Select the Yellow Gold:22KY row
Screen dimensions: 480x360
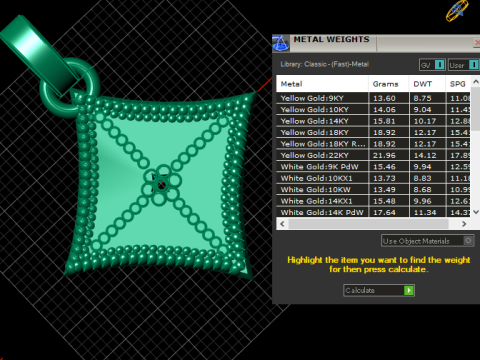373,155
